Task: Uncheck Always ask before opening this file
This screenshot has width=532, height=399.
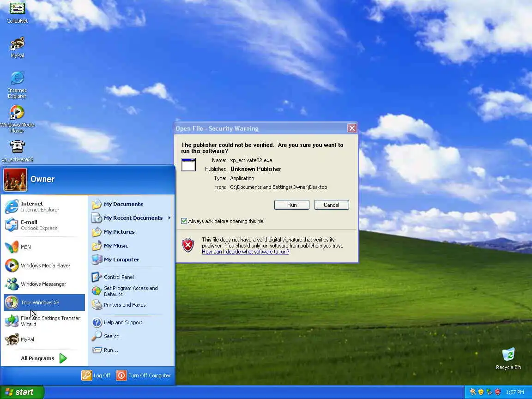Action: tap(184, 221)
